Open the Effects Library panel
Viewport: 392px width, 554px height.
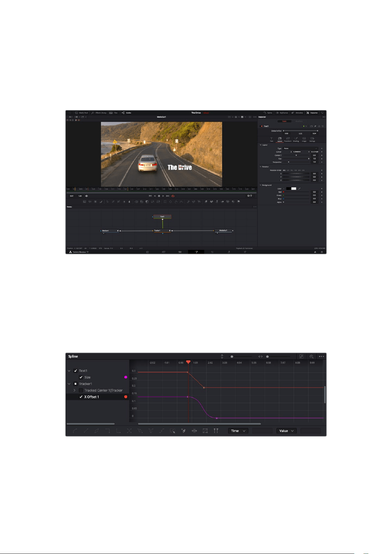click(99, 113)
